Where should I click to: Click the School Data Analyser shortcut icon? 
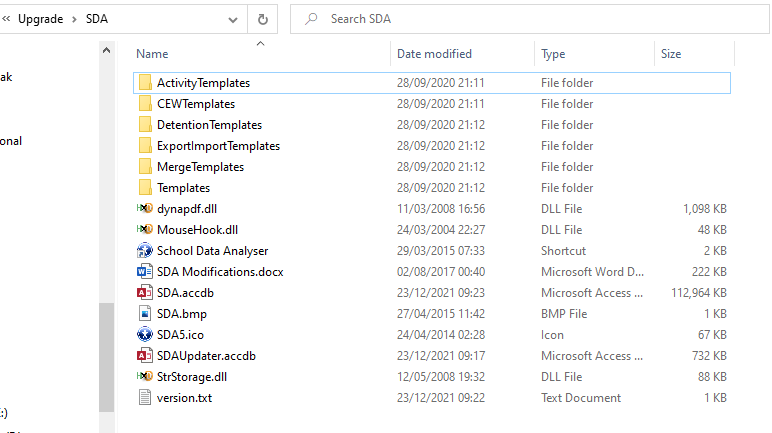tap(144, 250)
